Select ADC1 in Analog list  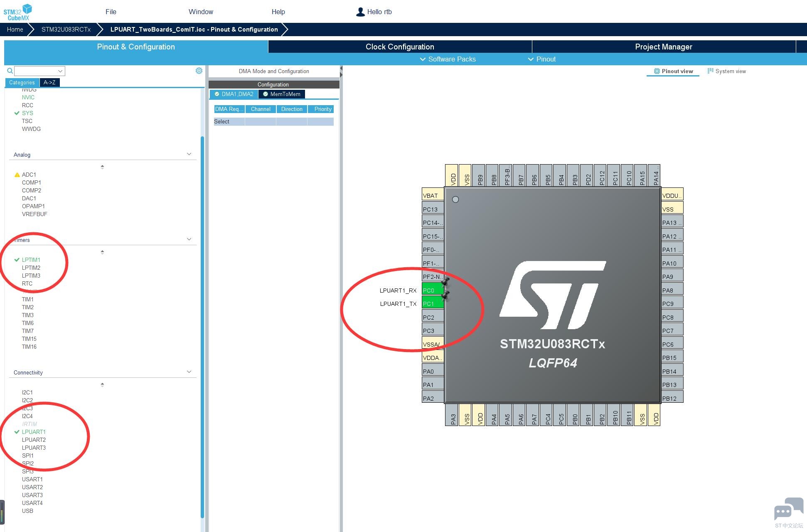click(x=29, y=175)
